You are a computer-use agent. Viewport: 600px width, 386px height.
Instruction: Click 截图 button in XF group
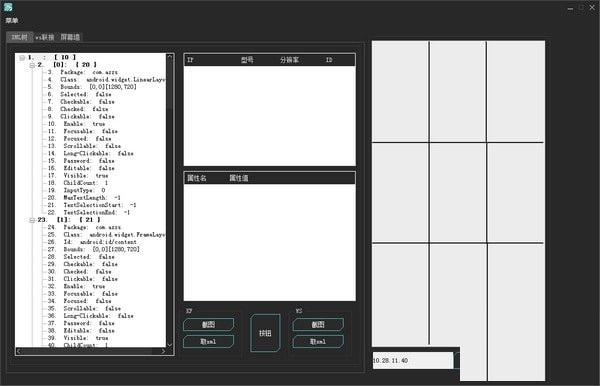click(x=209, y=324)
